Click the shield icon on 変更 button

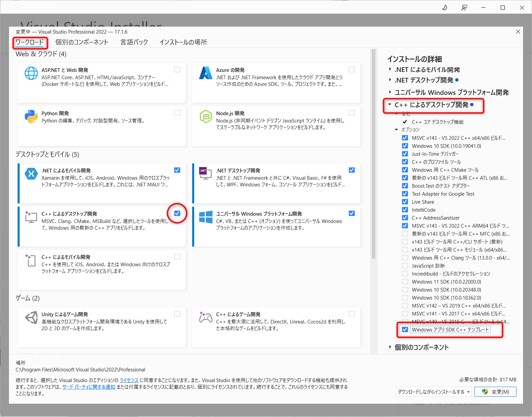[x=485, y=392]
